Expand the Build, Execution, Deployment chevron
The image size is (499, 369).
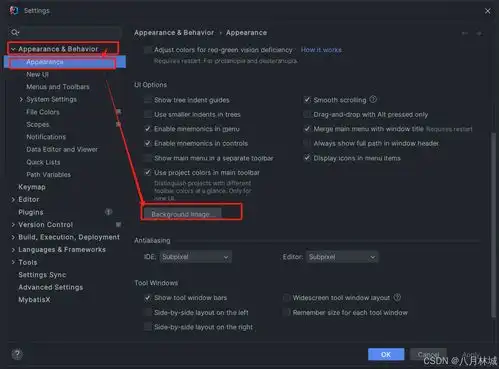[13, 237]
